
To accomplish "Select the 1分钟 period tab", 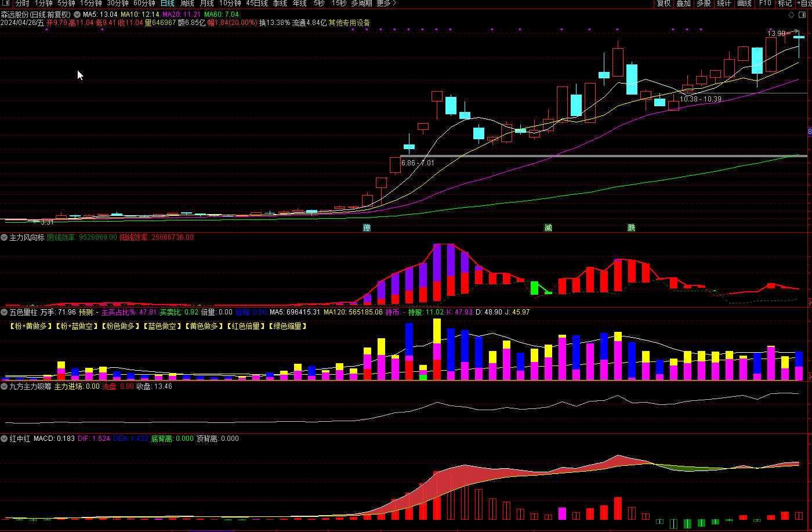I will (43, 3).
